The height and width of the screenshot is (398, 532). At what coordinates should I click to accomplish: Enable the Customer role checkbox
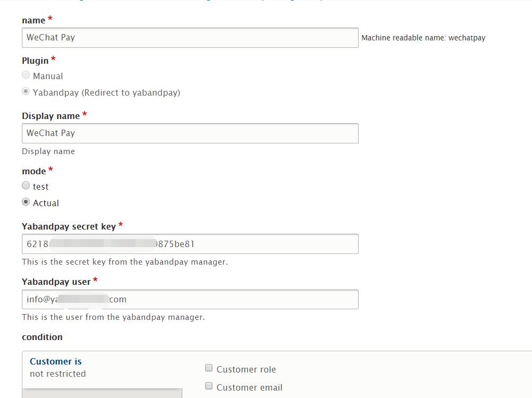pos(209,368)
